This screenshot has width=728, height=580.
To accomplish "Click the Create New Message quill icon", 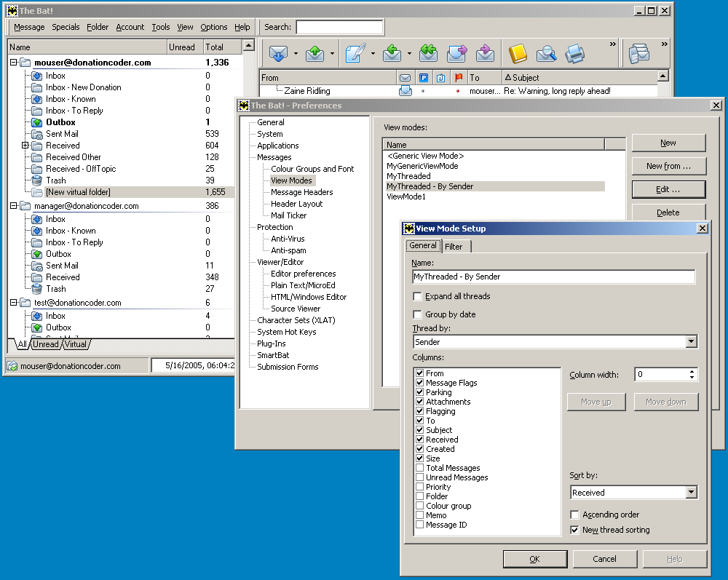I will (355, 54).
